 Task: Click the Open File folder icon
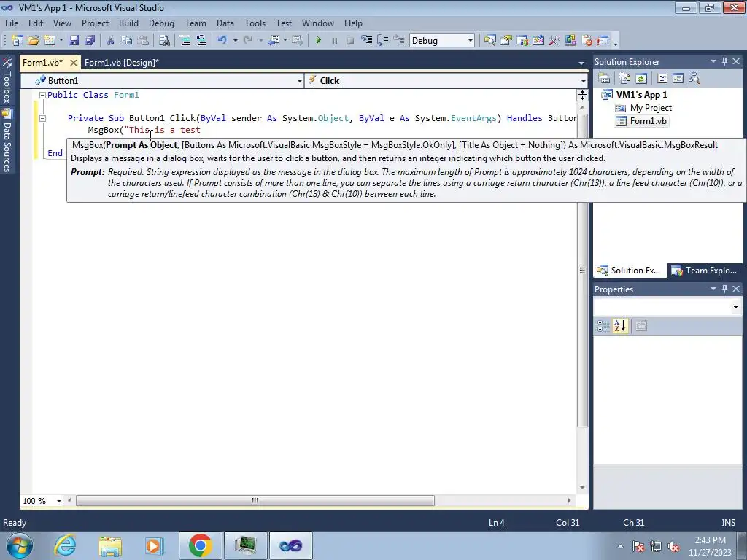34,41
